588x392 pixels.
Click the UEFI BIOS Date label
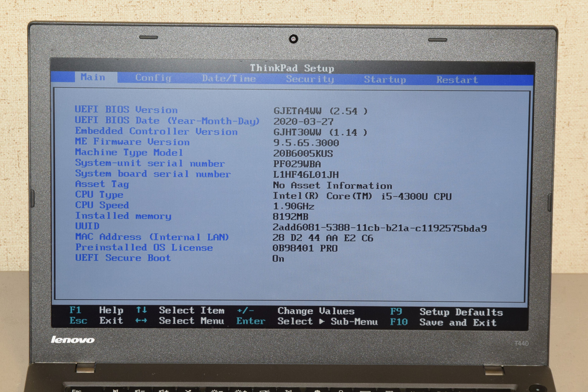pyautogui.click(x=167, y=121)
